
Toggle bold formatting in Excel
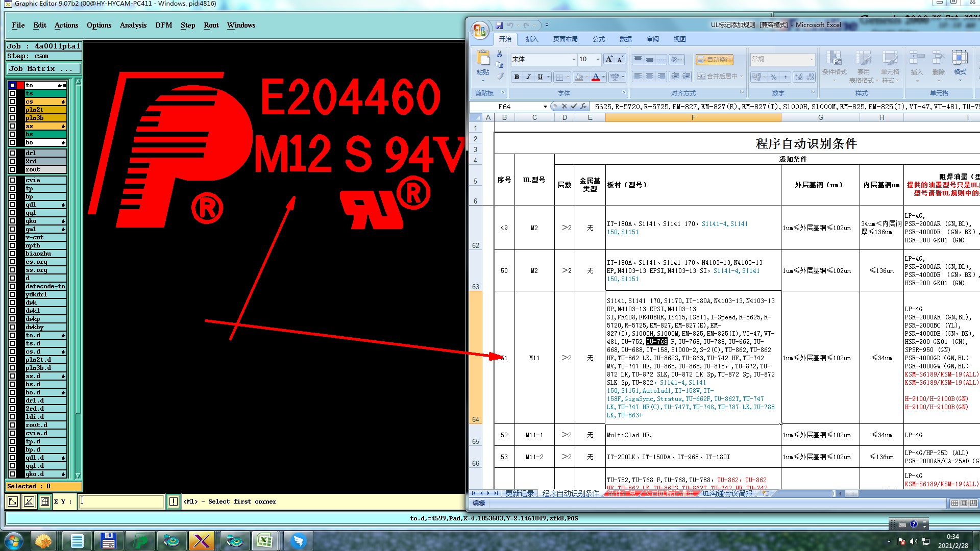tap(517, 77)
